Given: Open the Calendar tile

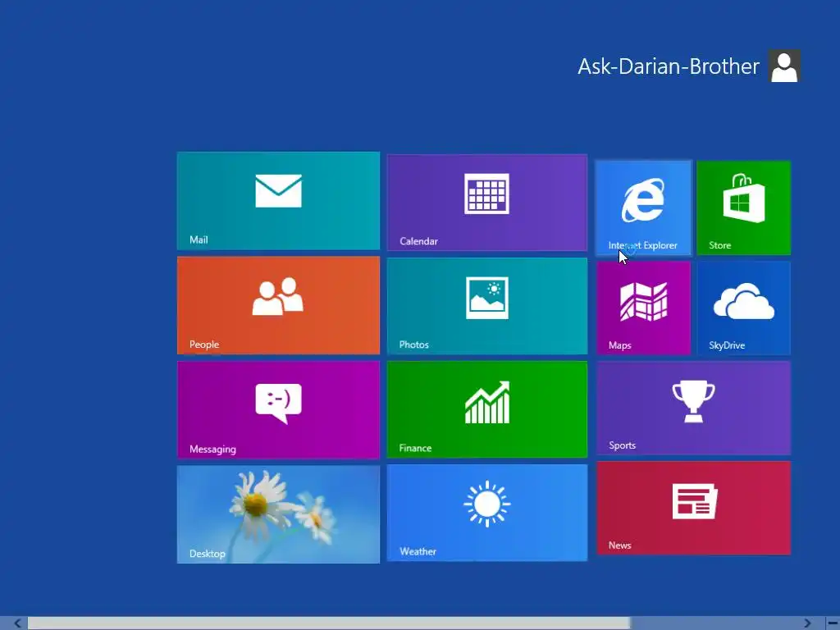Looking at the screenshot, I should pos(487,203).
